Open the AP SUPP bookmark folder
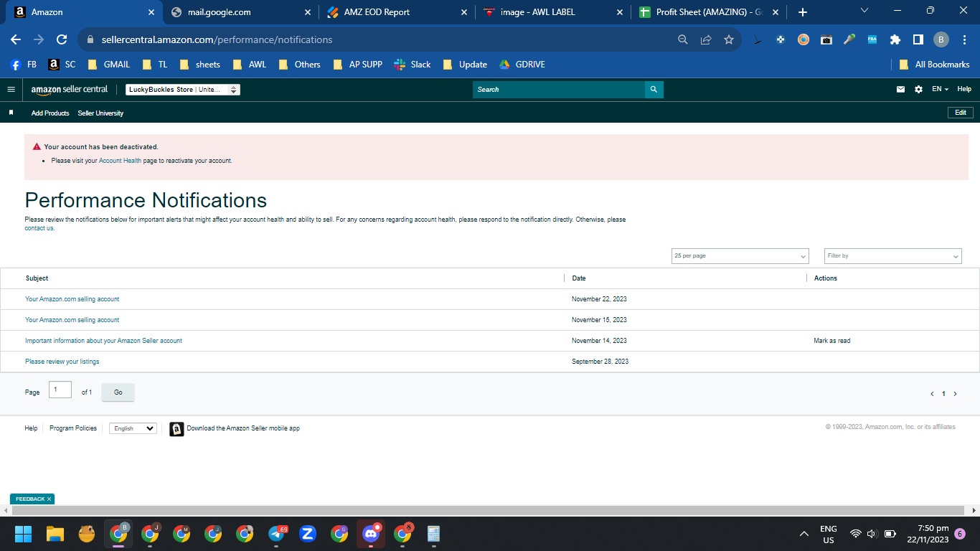Viewport: 980px width, 551px height. point(358,65)
